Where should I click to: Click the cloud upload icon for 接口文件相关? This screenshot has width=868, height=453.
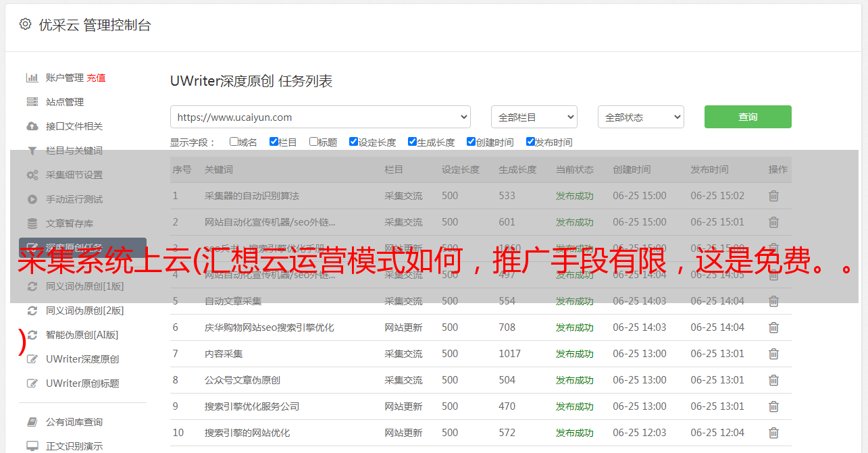click(x=32, y=126)
